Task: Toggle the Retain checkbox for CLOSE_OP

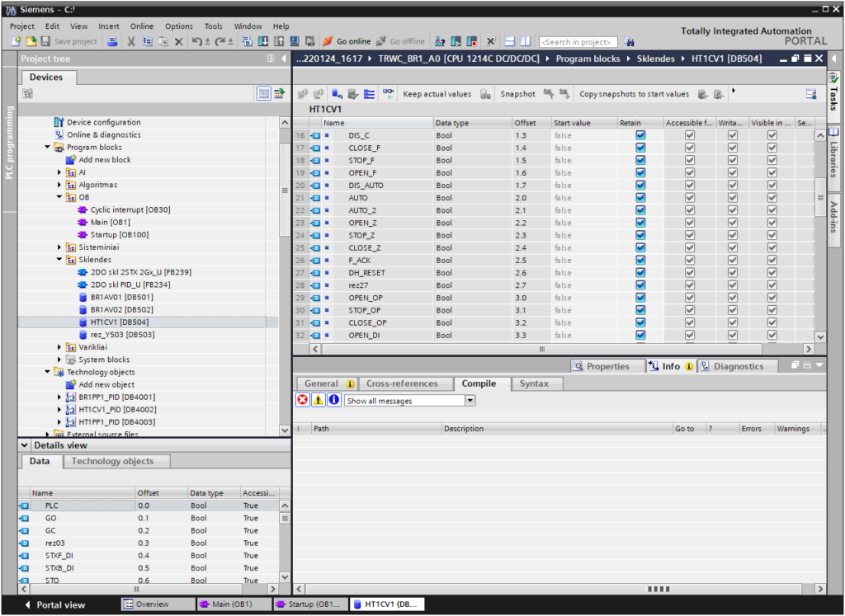Action: click(x=640, y=323)
